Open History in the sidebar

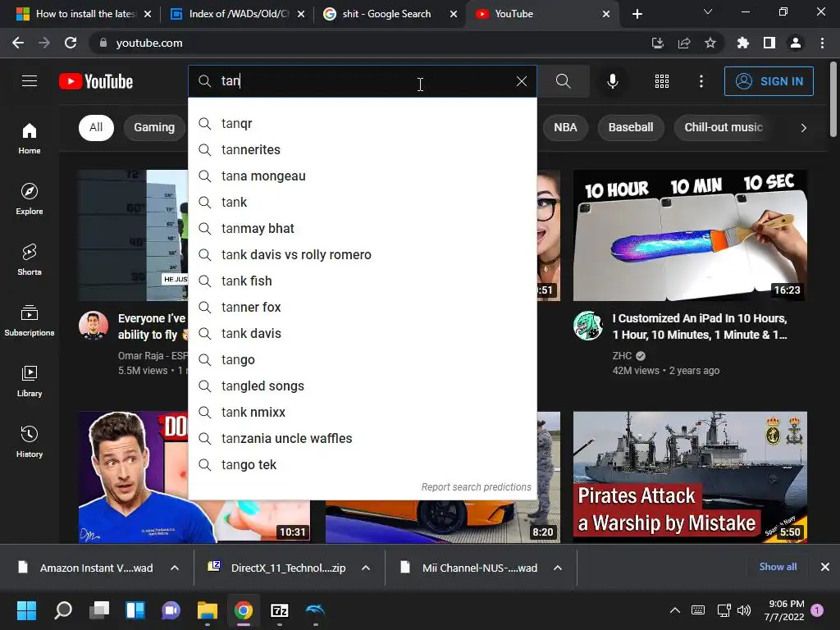(x=30, y=441)
